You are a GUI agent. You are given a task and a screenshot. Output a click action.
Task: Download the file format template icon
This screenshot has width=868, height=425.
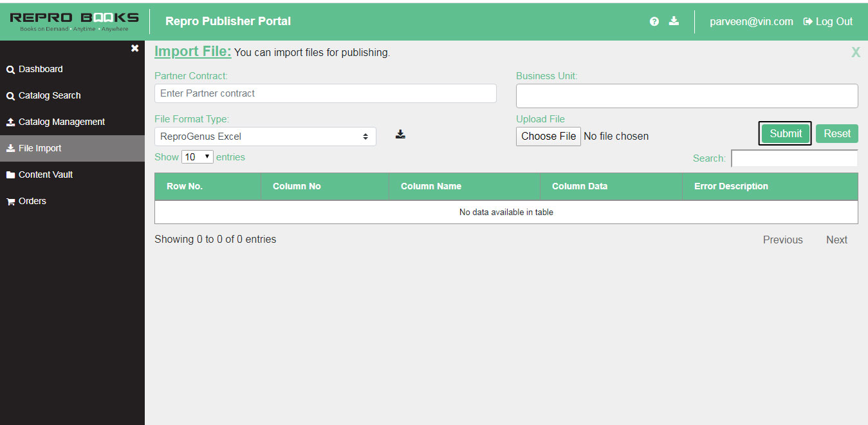(400, 133)
